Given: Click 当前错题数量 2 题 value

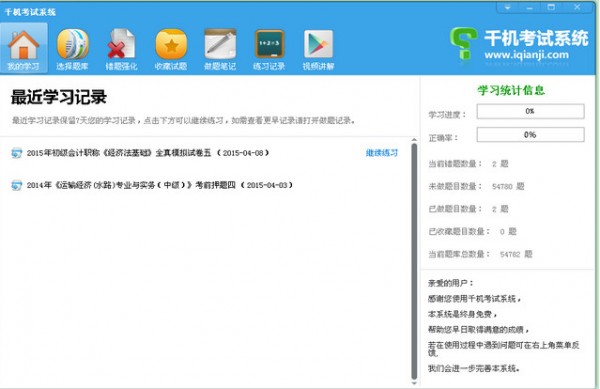Looking at the screenshot, I should point(500,164).
